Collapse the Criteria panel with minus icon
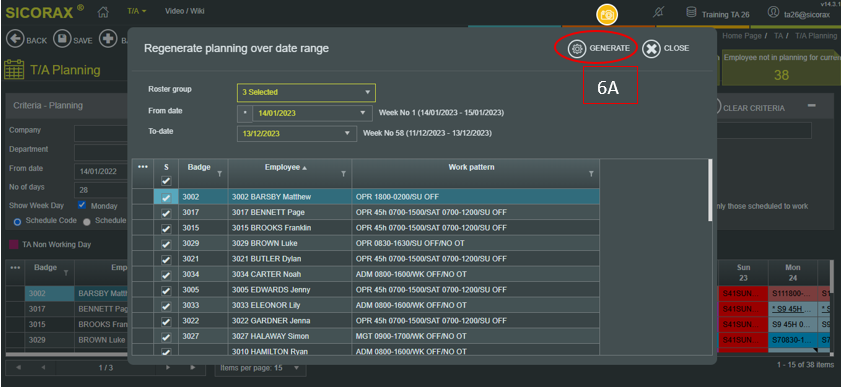The width and height of the screenshot is (842, 387). click(812, 106)
